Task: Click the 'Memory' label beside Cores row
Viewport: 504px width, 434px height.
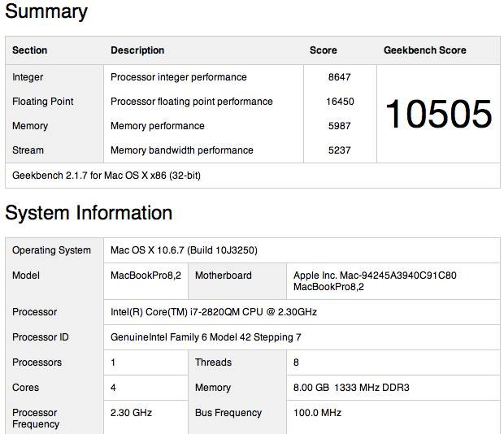Action: 213,388
